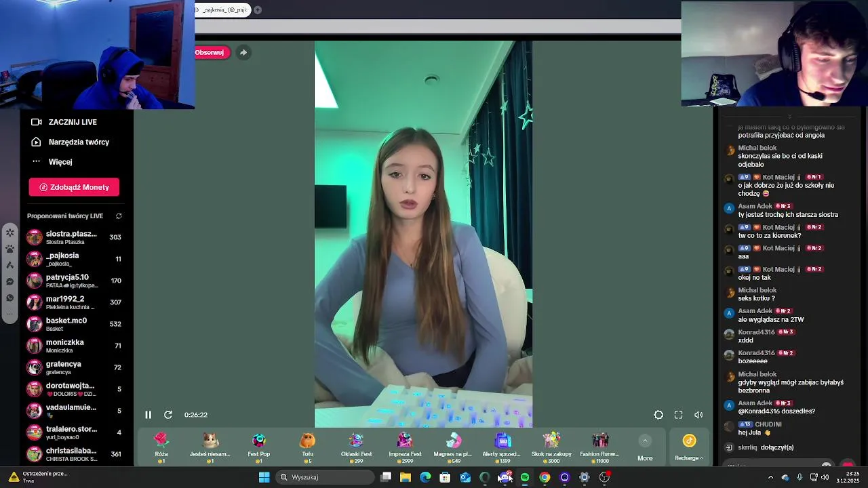Image resolution: width=868 pixels, height=488 pixels.
Task: Click the pinwheel icon atop left side strip
Action: (x=10, y=232)
